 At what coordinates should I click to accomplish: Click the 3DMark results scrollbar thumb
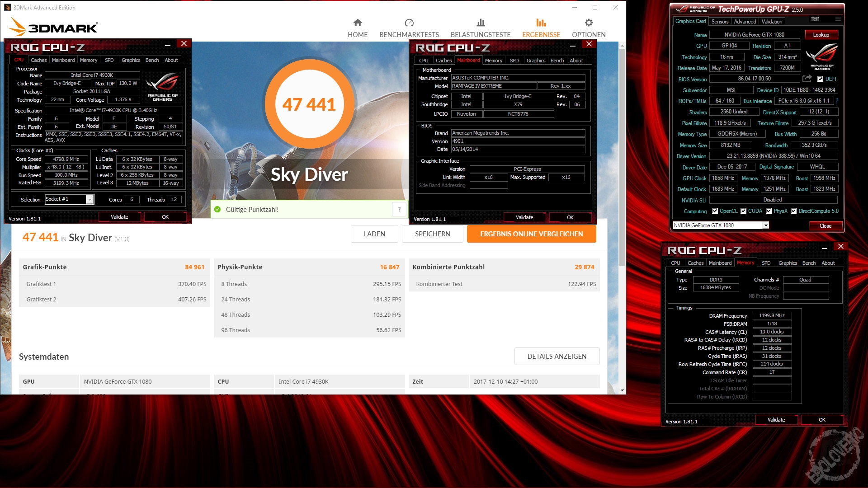tap(622, 157)
